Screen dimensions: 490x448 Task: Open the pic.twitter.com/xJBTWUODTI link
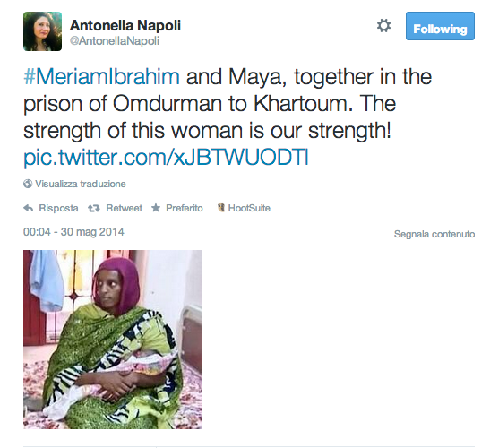(166, 157)
